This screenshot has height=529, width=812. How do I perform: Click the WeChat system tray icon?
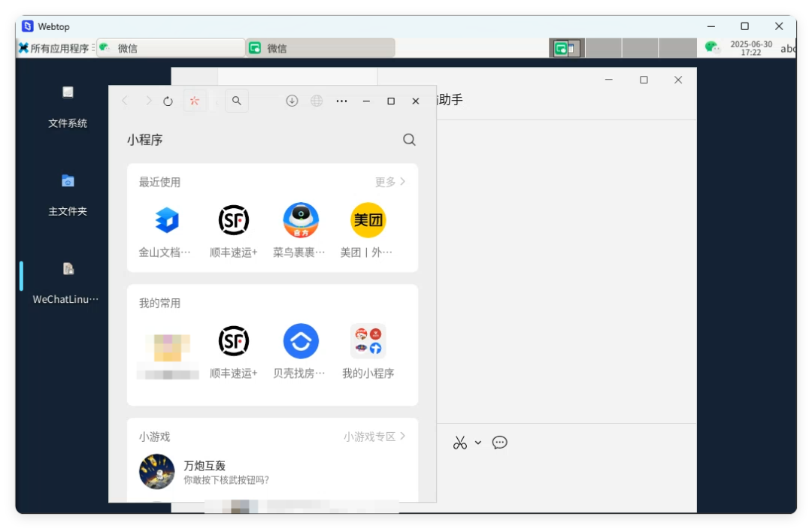tap(712, 47)
